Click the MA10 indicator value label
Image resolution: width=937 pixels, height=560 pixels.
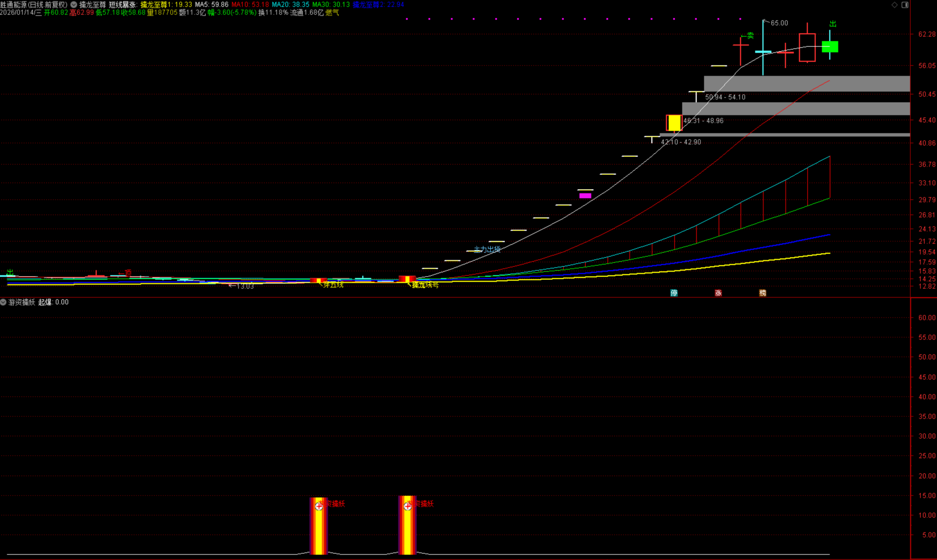(x=250, y=5)
